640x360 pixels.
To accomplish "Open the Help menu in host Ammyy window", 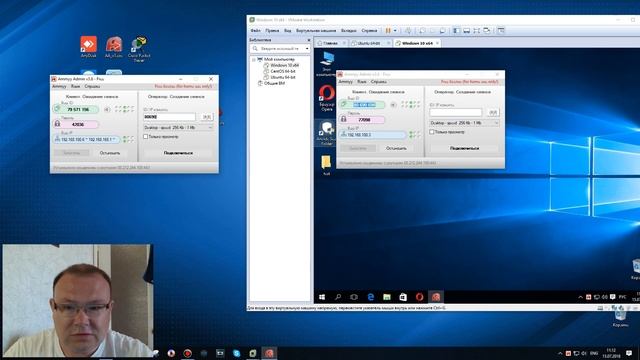I will pos(92,87).
